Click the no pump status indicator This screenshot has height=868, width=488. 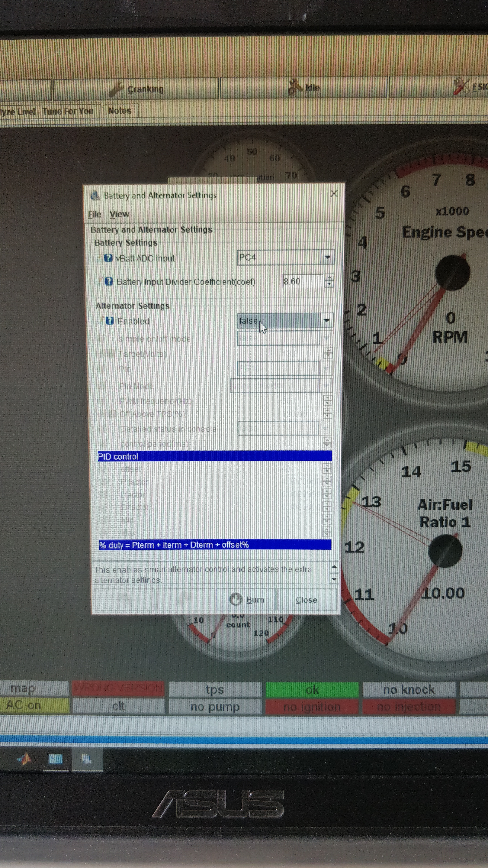point(215,706)
